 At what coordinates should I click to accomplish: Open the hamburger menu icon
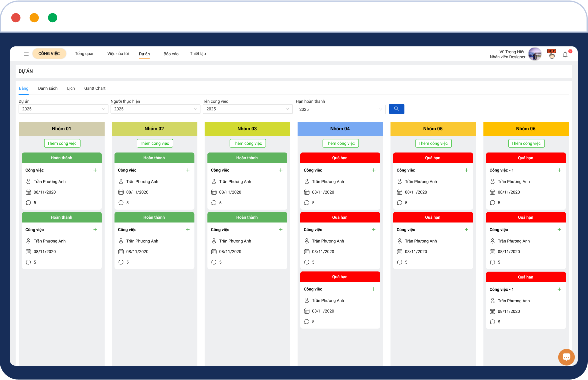point(26,54)
